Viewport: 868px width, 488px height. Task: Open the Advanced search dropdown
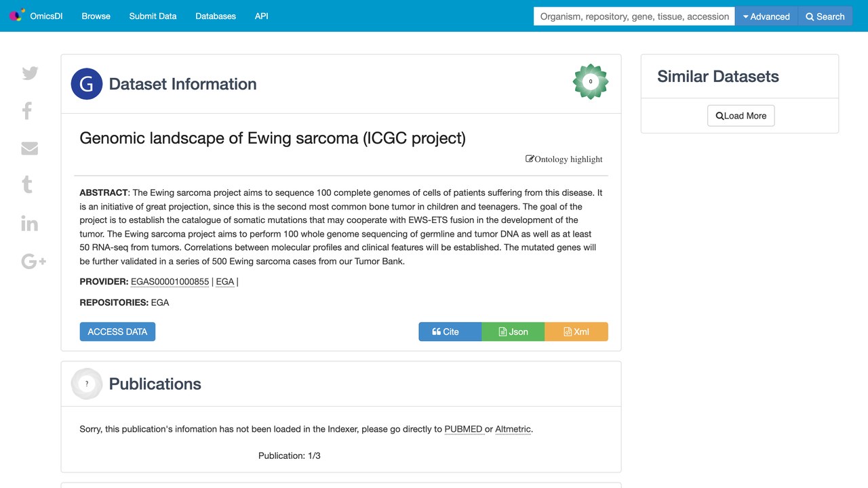coord(767,16)
